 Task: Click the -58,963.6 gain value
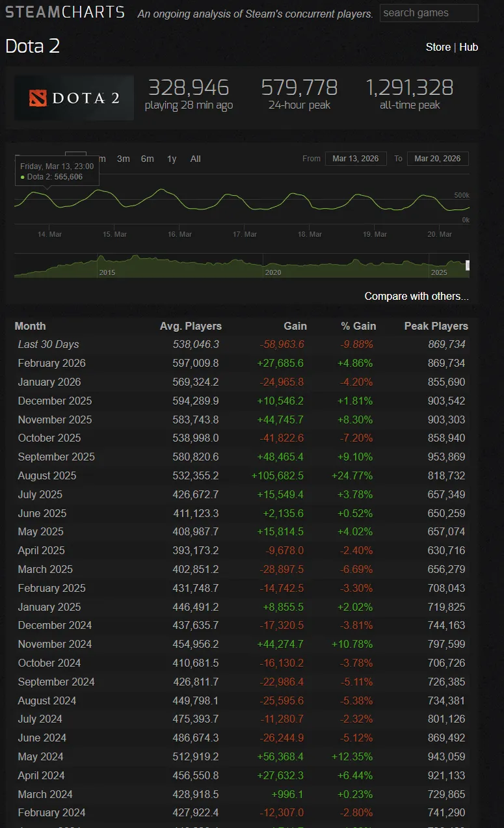point(281,344)
